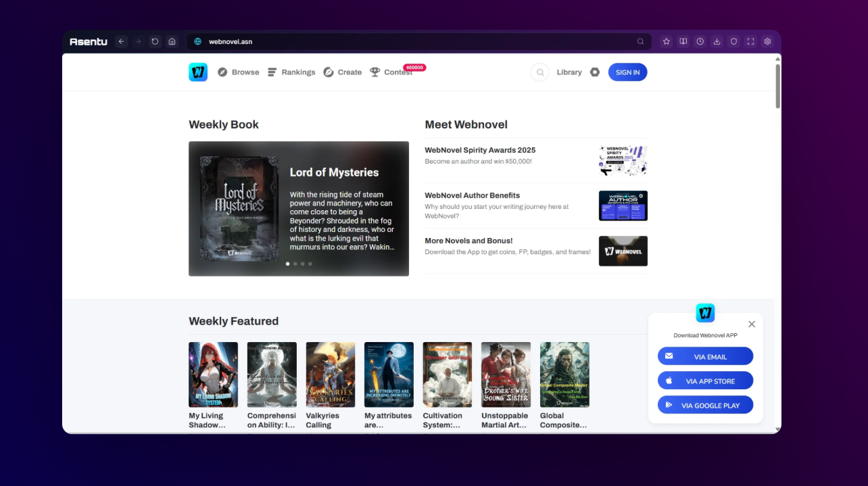
Task: Select the second carousel dot
Action: tap(295, 264)
